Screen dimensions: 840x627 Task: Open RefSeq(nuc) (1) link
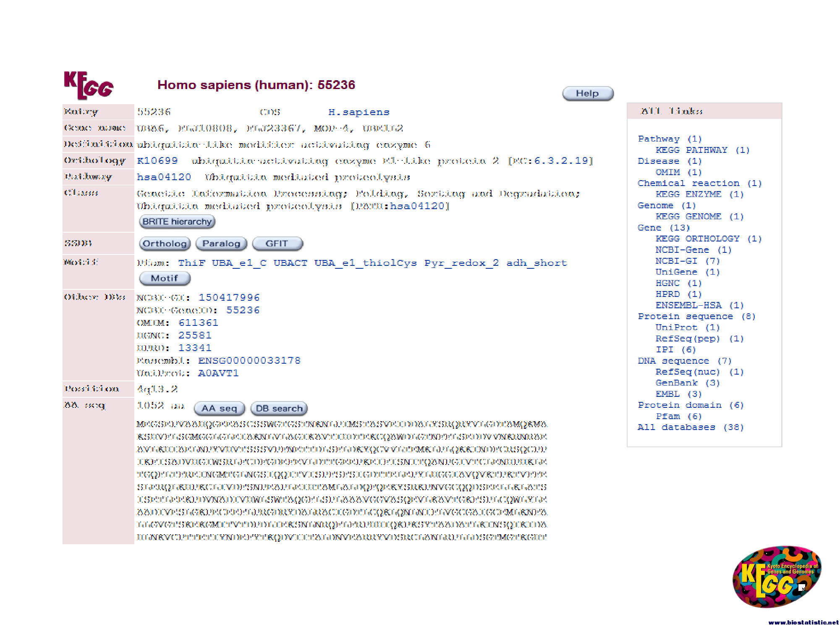coord(700,372)
